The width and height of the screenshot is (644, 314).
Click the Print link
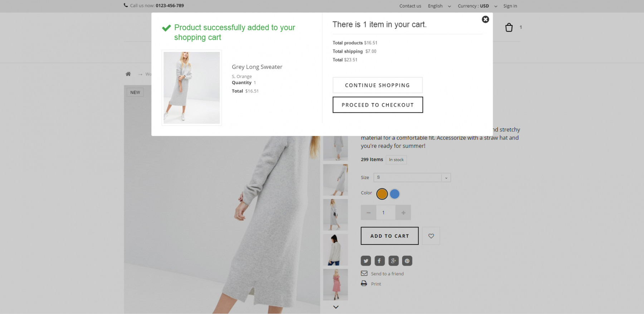pyautogui.click(x=376, y=284)
